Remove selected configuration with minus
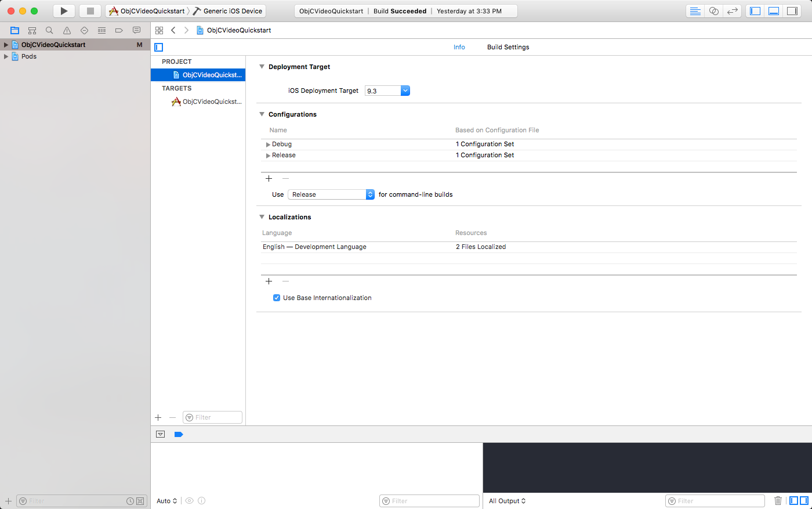This screenshot has width=812, height=509. click(285, 178)
